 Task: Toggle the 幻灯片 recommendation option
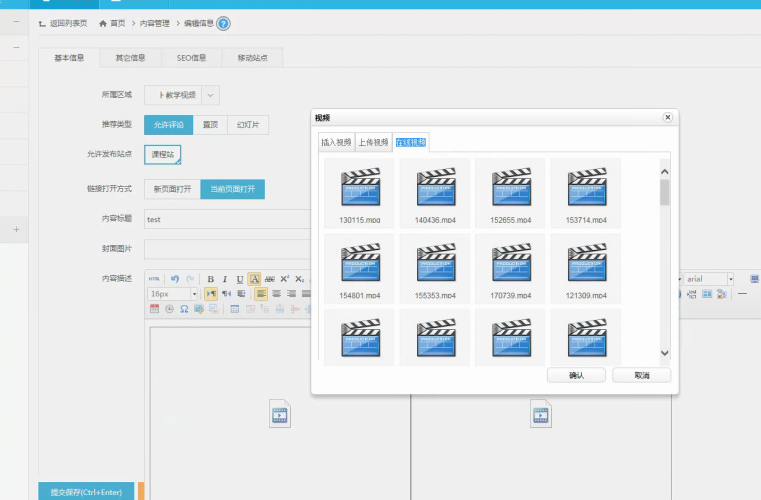[x=246, y=125]
